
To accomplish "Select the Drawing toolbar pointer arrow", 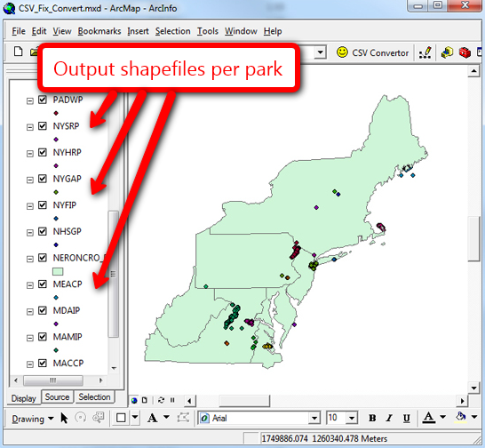I will [64, 418].
